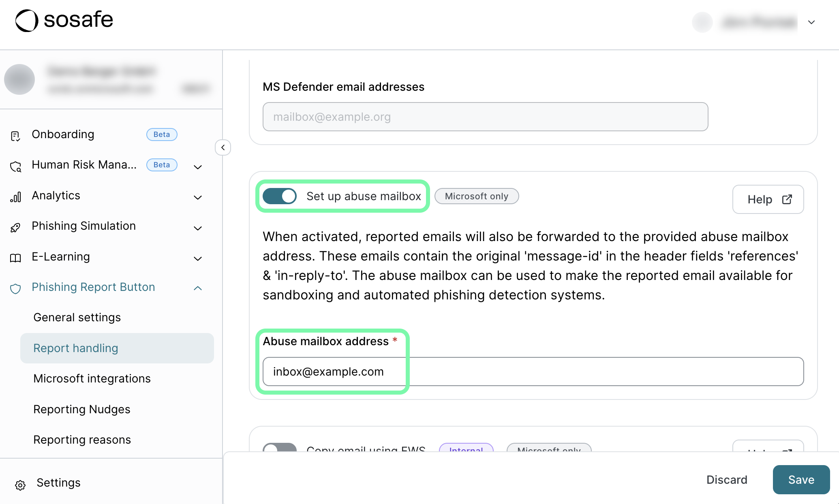Open Help for the abuse mailbox

[768, 199]
